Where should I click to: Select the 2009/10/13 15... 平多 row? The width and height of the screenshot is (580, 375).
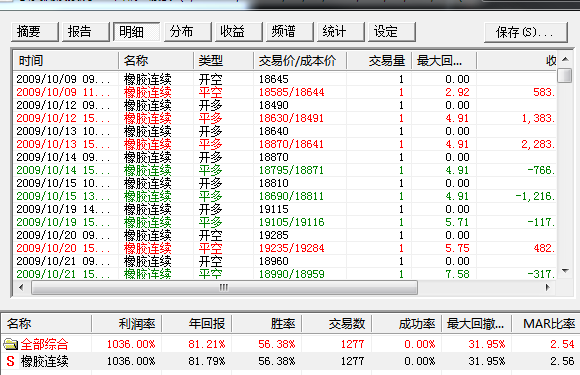click(x=285, y=144)
